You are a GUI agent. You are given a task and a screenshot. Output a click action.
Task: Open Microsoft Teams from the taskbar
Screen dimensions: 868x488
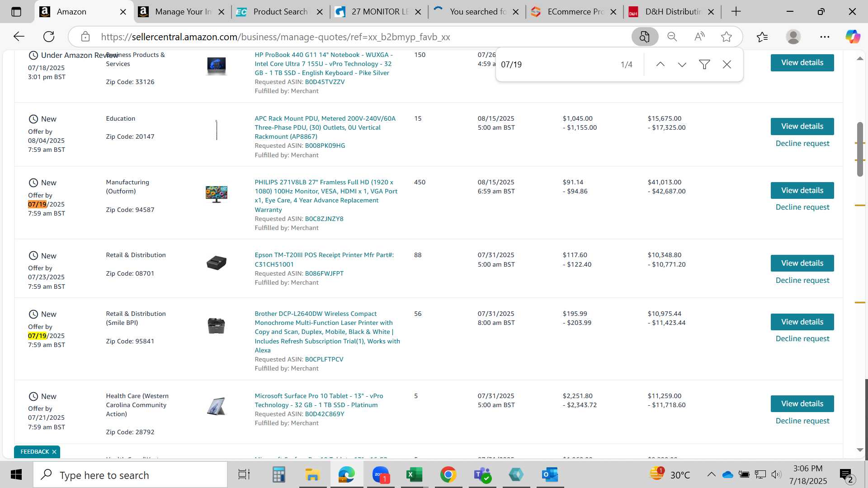pyautogui.click(x=482, y=475)
